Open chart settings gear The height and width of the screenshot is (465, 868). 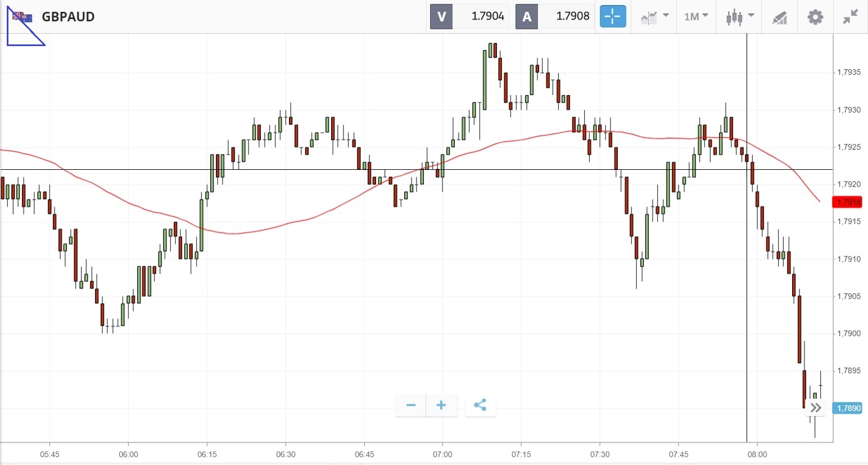[x=815, y=17]
